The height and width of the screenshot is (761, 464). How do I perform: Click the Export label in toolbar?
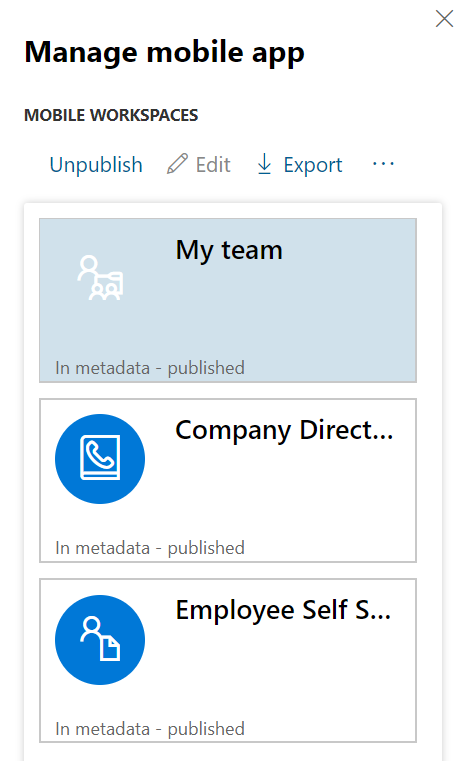(x=313, y=165)
